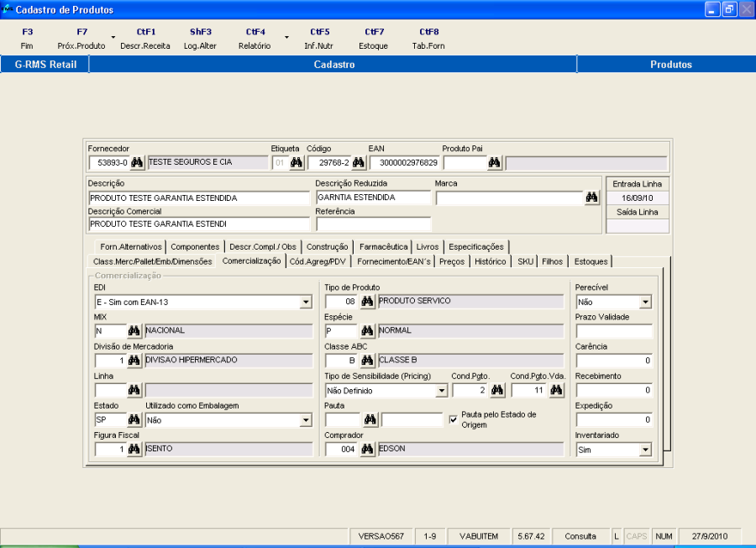
Task: Click the Descrição input field
Action: (x=199, y=198)
